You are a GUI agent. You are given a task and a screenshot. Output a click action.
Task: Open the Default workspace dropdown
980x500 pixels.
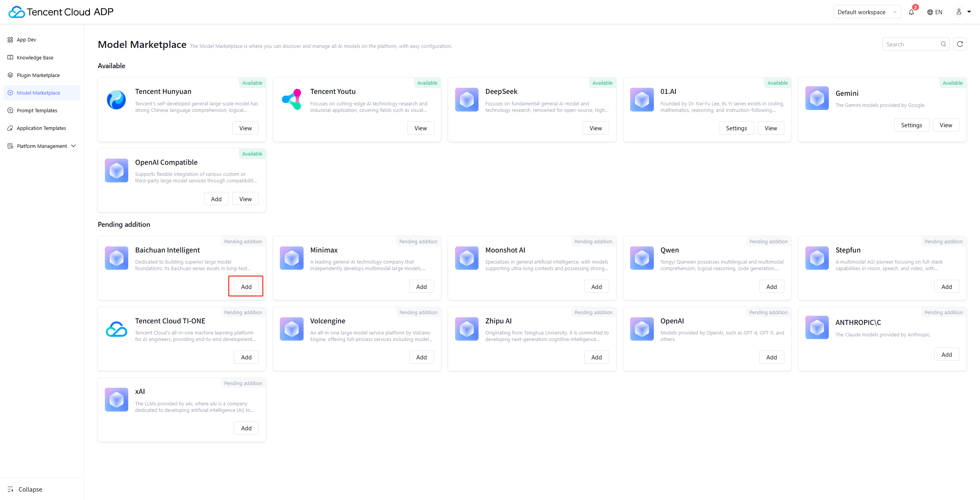pyautogui.click(x=867, y=12)
